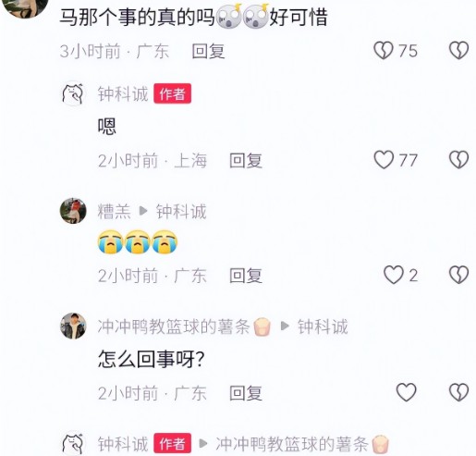
Task: Like the comment with 75 likes
Action: tap(384, 50)
